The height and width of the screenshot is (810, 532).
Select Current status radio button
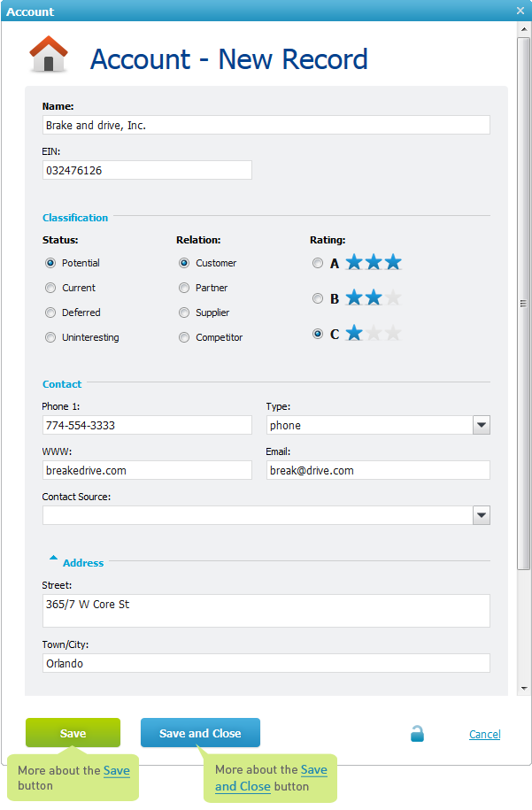coord(50,288)
